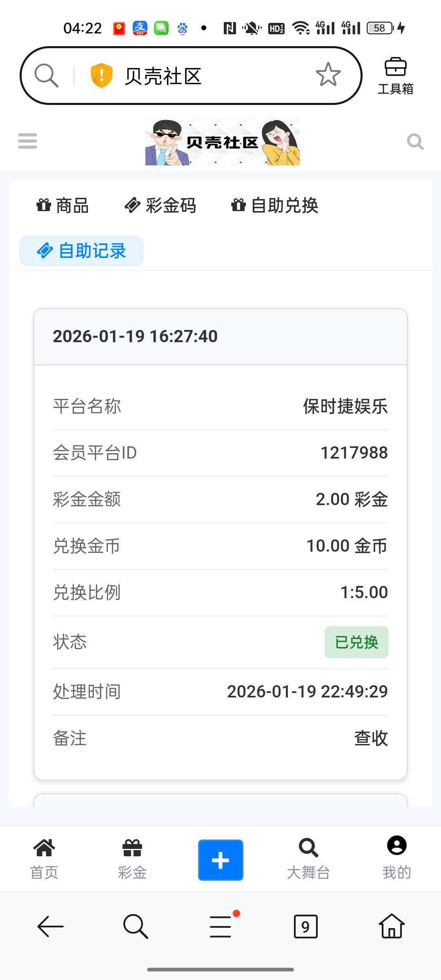
Task: Switch to the 商品 tab
Action: point(62,205)
